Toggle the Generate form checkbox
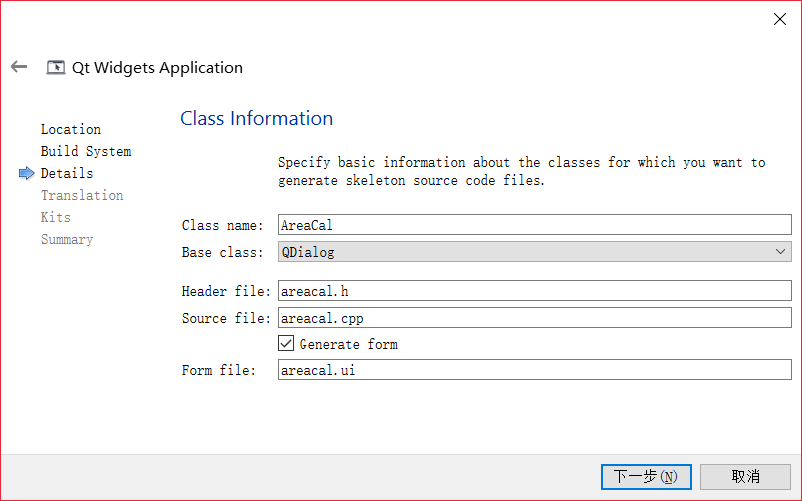 pos(286,343)
